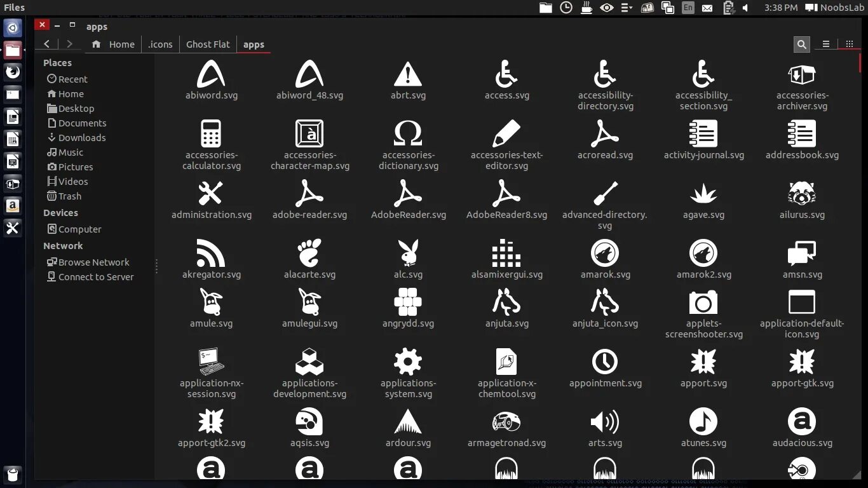Select the accessories-dictionary.svg omega icon
This screenshot has width=868, height=488.
point(408,134)
